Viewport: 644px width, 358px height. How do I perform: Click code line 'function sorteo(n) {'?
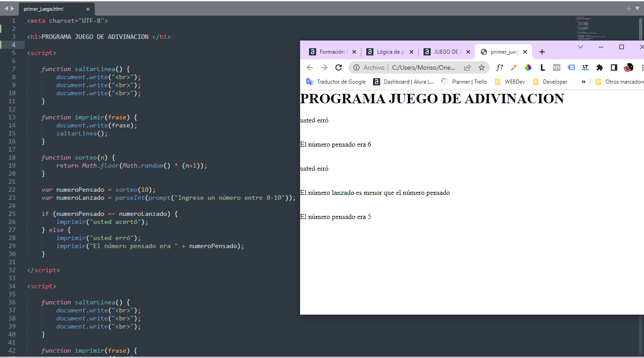point(78,157)
